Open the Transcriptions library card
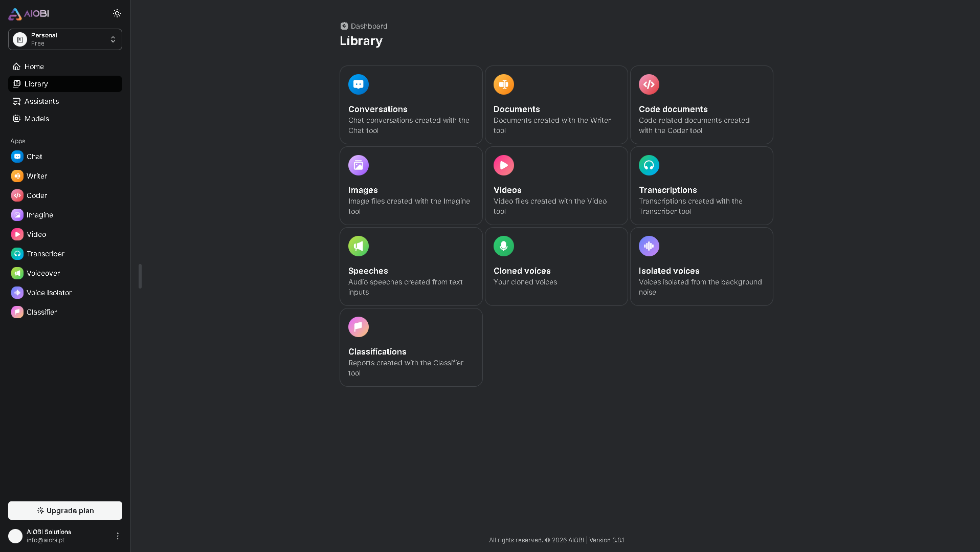The image size is (980, 552). click(x=701, y=186)
